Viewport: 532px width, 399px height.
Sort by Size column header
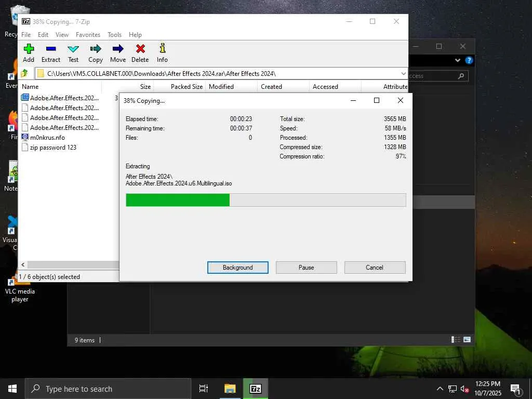[128, 87]
